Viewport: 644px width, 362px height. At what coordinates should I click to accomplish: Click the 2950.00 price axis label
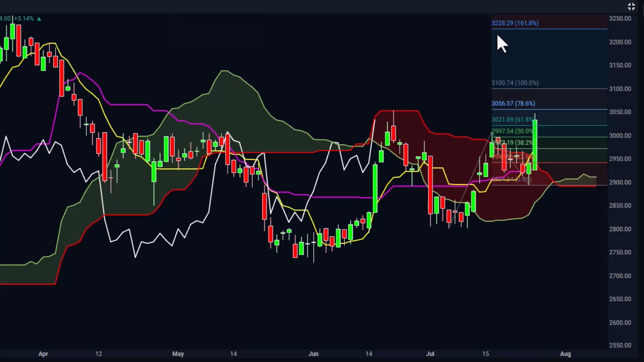point(620,159)
